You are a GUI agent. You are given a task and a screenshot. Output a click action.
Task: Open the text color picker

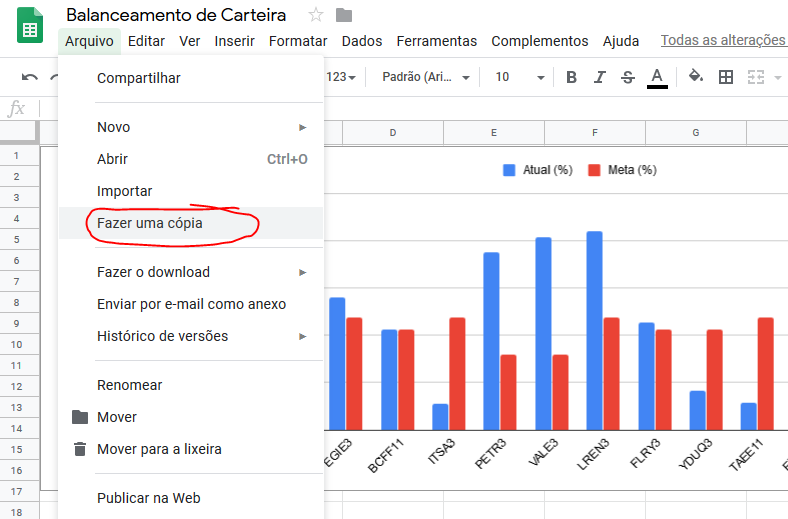coord(657,78)
